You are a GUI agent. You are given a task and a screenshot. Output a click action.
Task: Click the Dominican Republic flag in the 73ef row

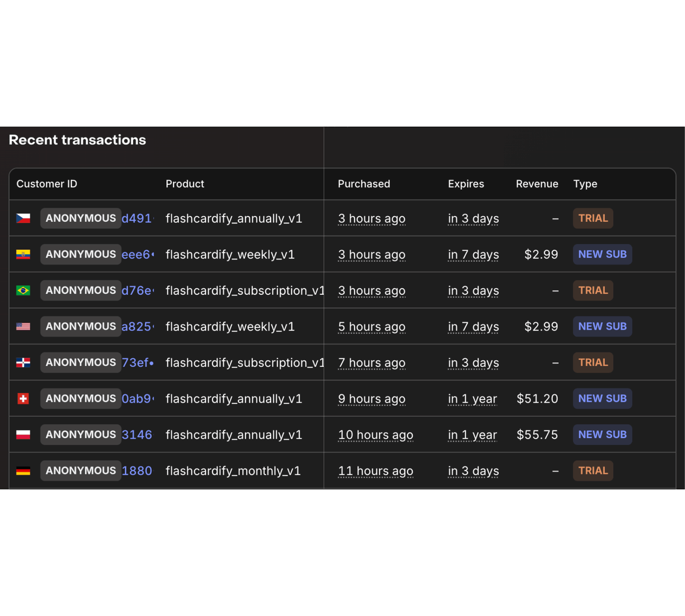(x=23, y=362)
